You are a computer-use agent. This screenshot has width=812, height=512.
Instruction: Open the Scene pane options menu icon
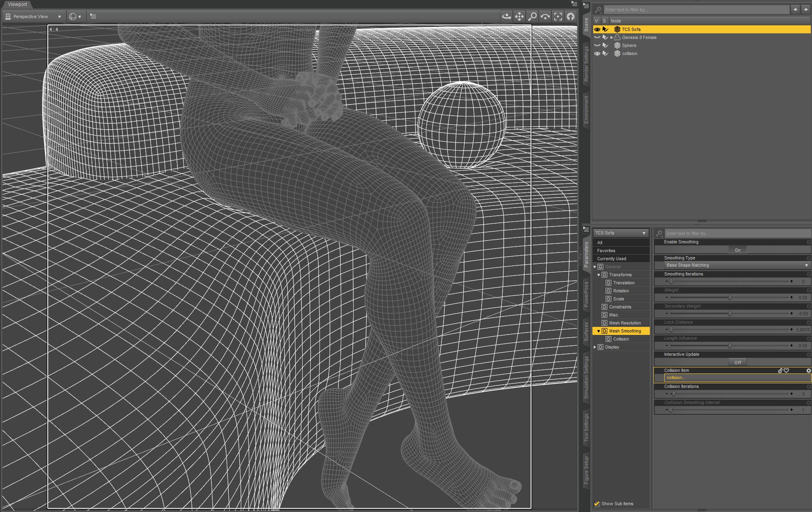pyautogui.click(x=586, y=6)
